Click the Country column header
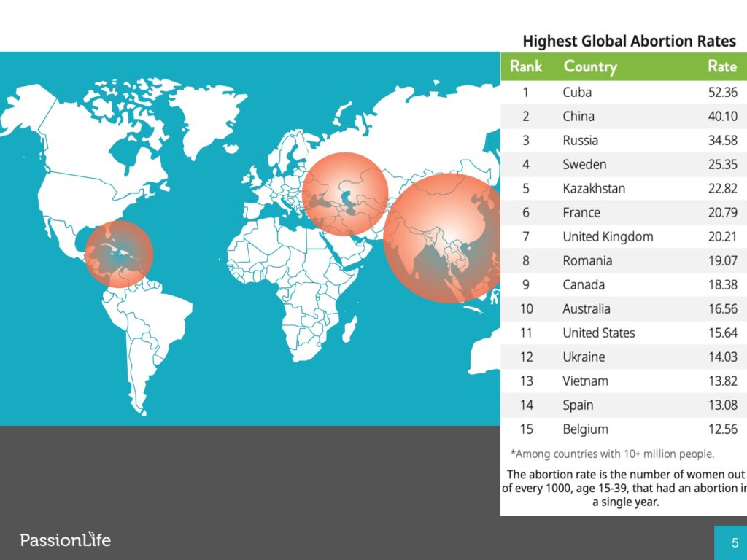This screenshot has height=560, width=747. point(590,67)
